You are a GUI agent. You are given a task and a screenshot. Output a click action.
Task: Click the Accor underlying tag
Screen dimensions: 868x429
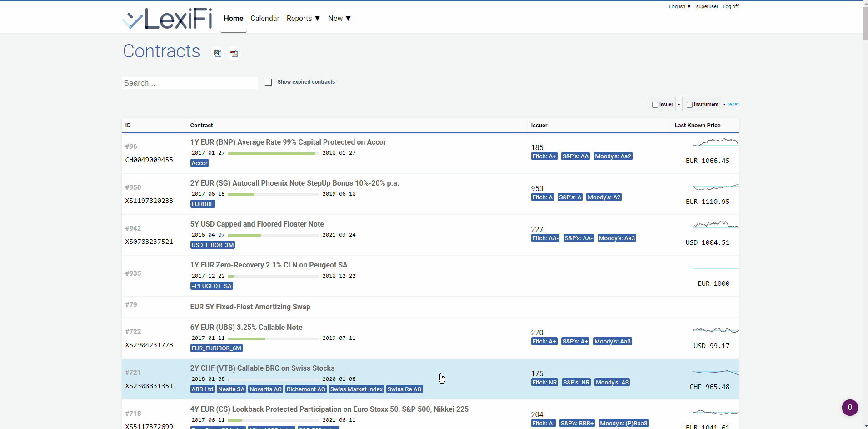pos(200,163)
